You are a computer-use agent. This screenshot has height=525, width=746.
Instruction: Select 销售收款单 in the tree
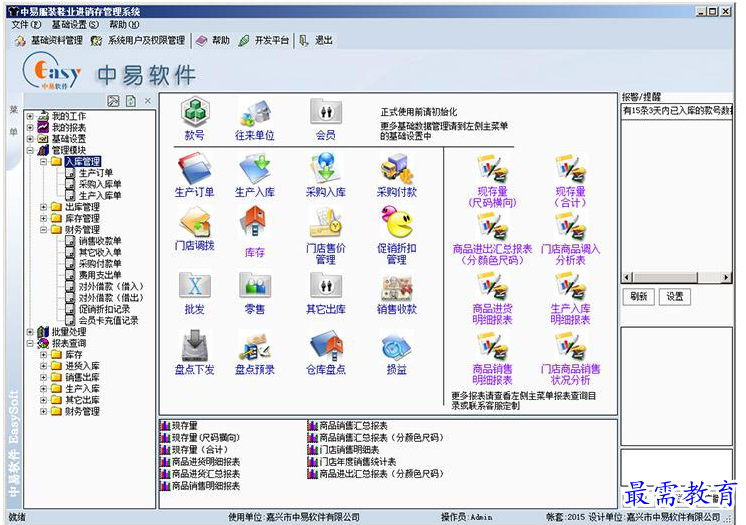tap(100, 241)
